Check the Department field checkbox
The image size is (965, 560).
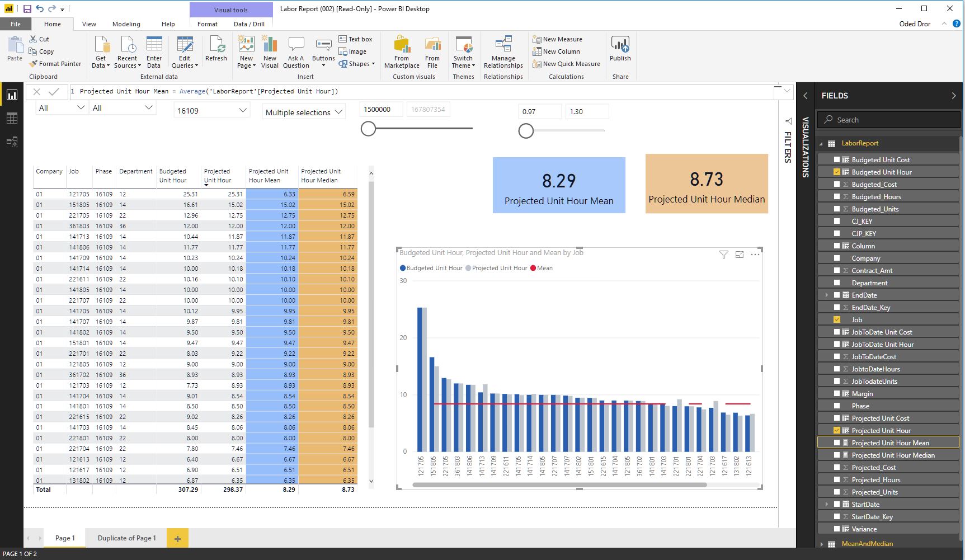tap(837, 283)
